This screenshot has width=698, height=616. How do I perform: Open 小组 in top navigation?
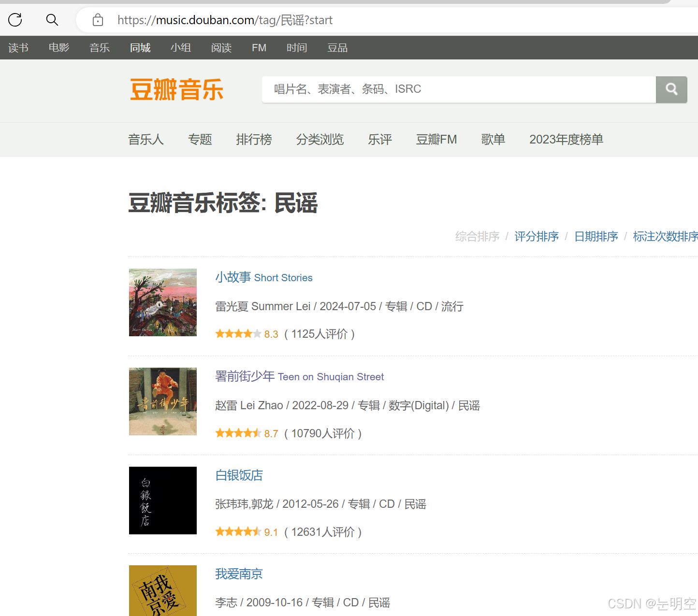[x=181, y=48]
